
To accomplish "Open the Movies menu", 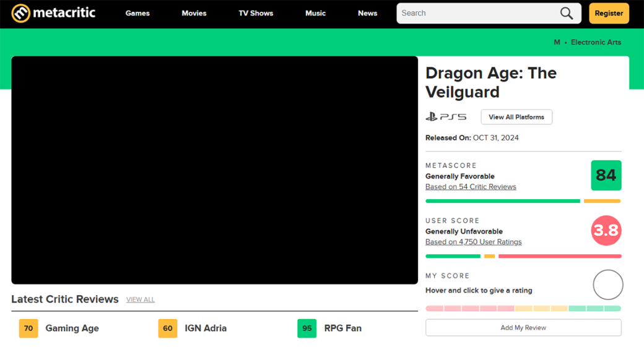I will point(194,13).
